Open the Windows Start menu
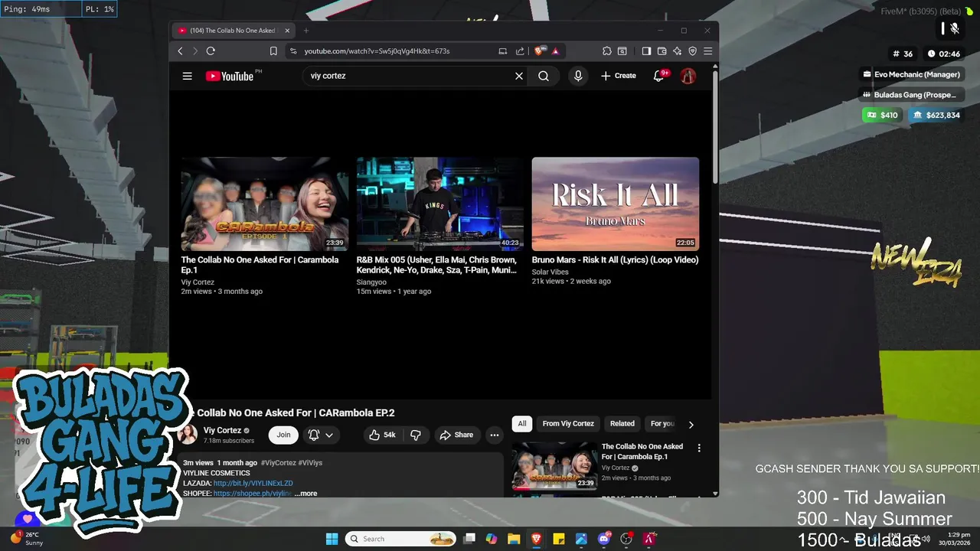This screenshot has height=551, width=980. [x=332, y=539]
